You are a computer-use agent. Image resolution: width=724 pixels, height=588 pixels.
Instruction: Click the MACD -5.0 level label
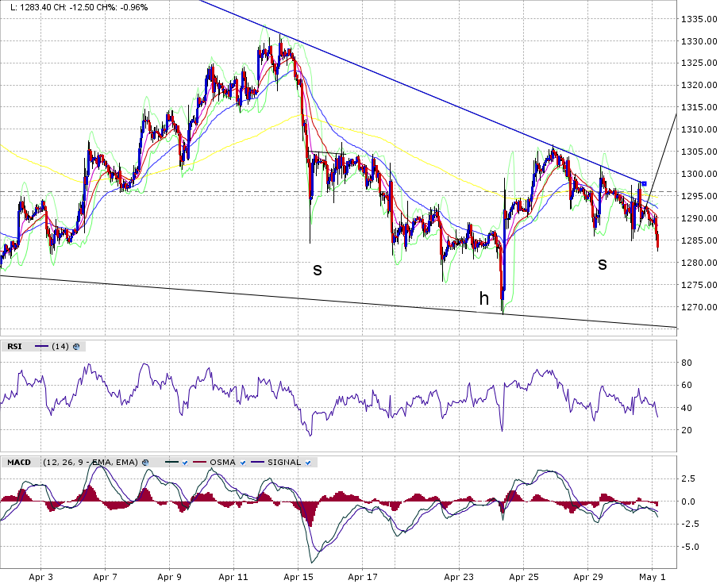pyautogui.click(x=691, y=547)
